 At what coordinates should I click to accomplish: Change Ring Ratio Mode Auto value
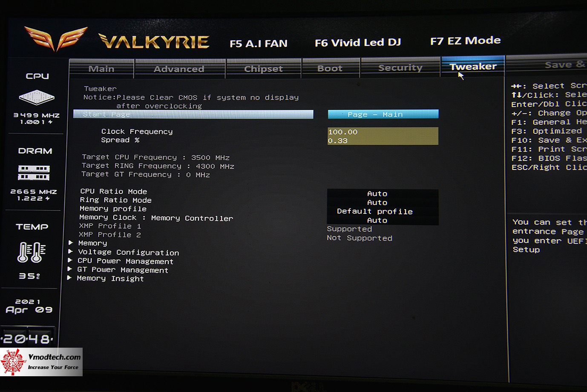coord(383,203)
